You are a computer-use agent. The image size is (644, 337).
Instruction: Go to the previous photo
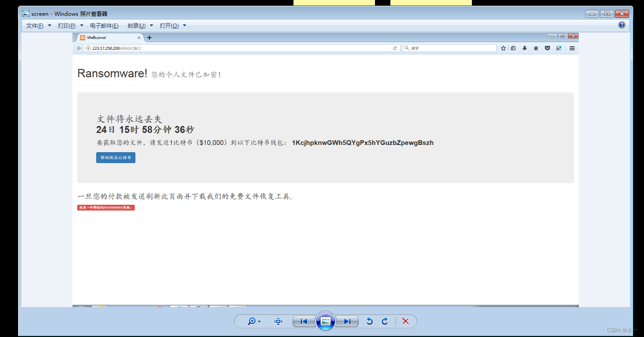tap(304, 321)
